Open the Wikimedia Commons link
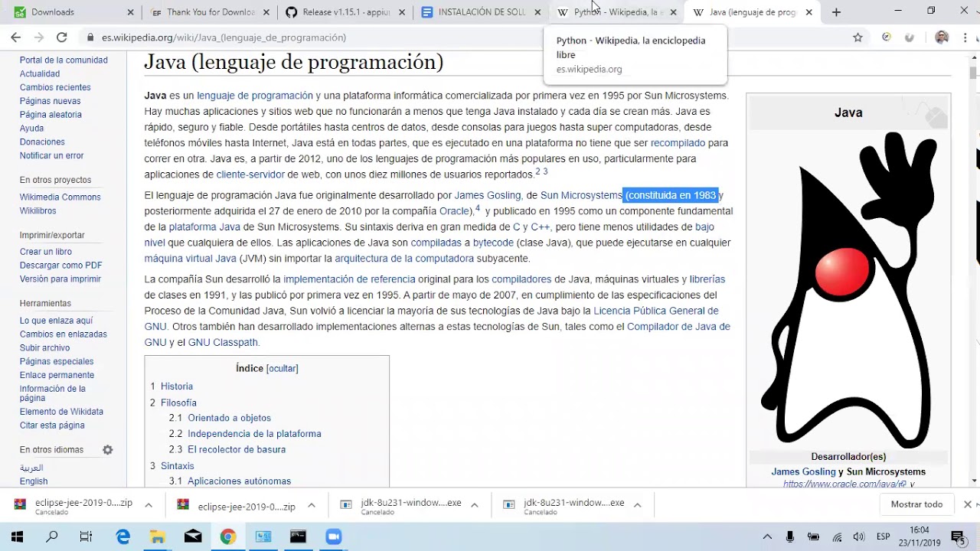 (x=60, y=197)
